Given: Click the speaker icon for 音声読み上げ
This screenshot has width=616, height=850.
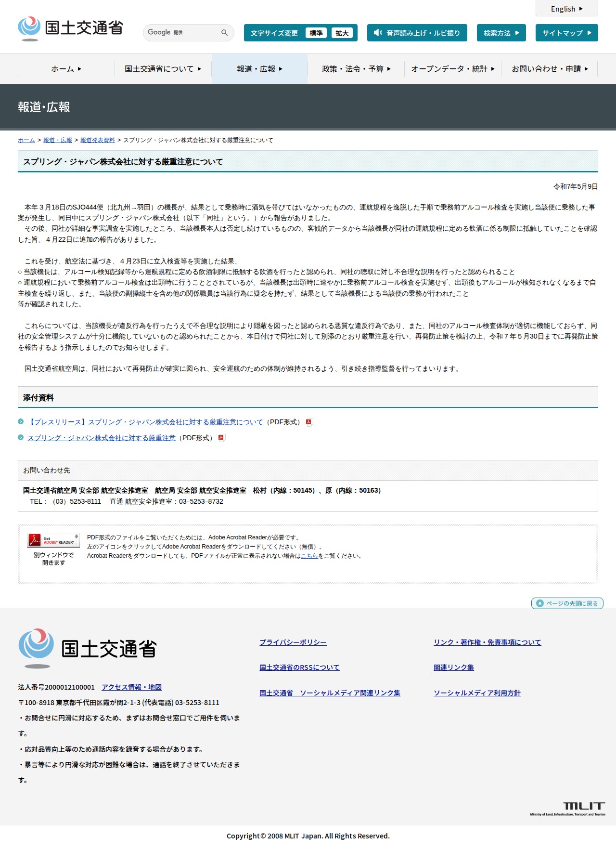Looking at the screenshot, I should click(378, 33).
